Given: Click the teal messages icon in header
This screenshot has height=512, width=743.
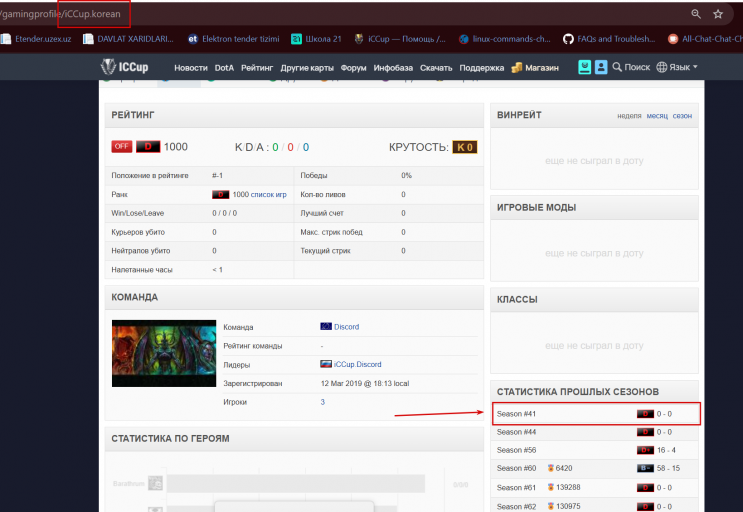Looking at the screenshot, I should 585,67.
